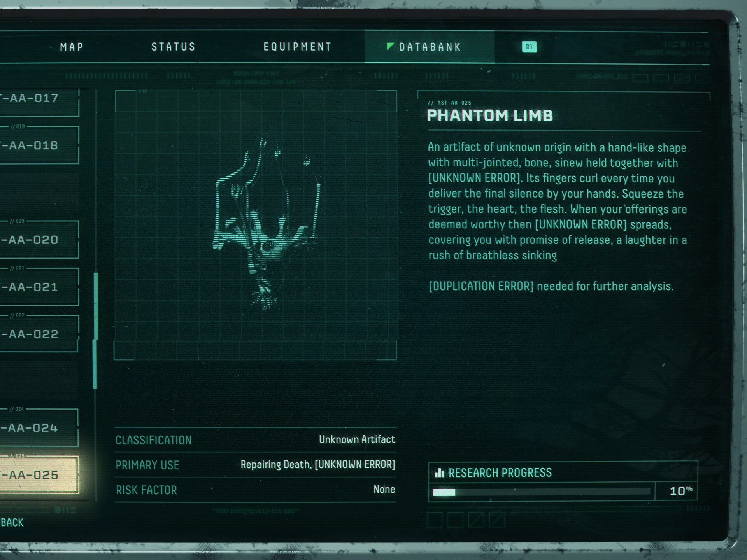
Task: Click the PHANTOM LIMB title heading
Action: pyautogui.click(x=490, y=115)
